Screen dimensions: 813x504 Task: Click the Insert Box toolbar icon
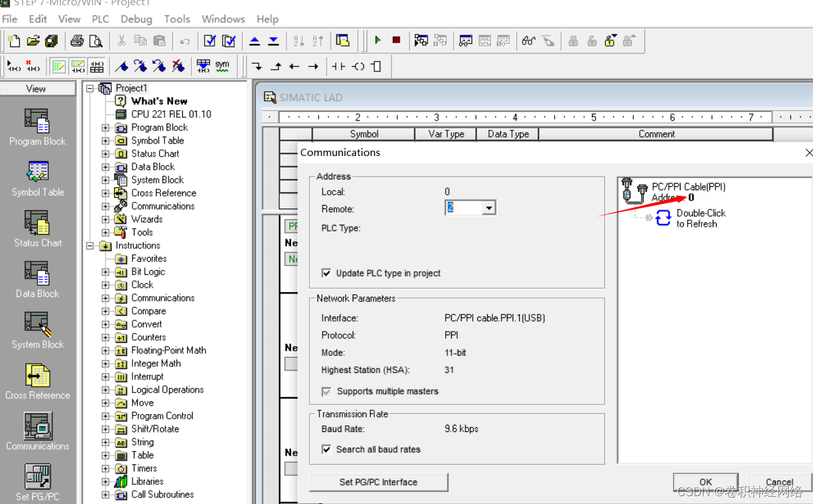[376, 66]
